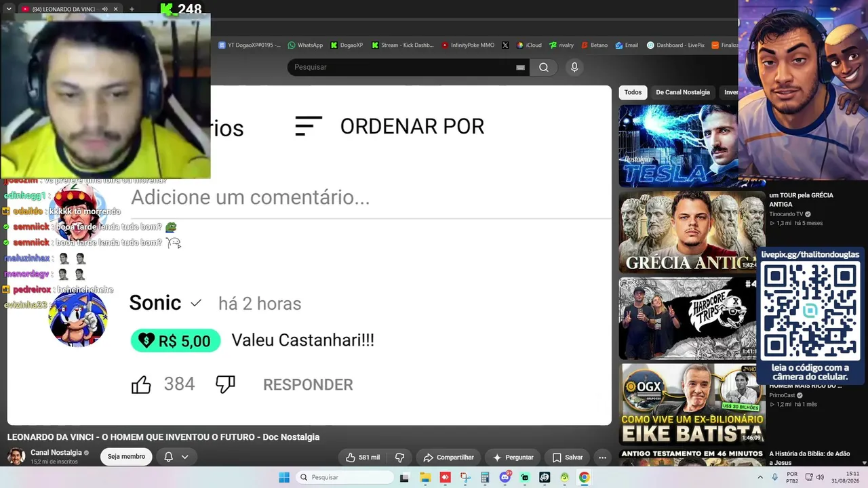
Task: Open the tab search dropdown arrow
Action: coord(8,9)
